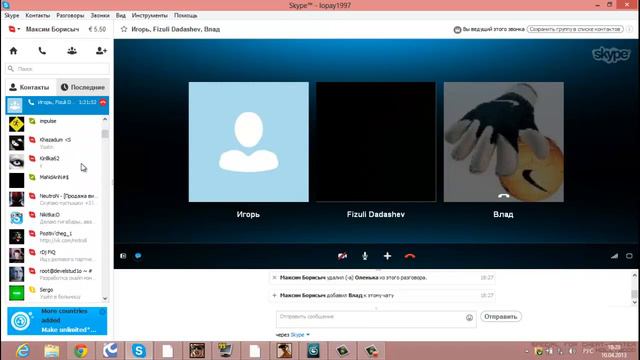Launch Internet Explorer from the taskbar

tap(22, 351)
